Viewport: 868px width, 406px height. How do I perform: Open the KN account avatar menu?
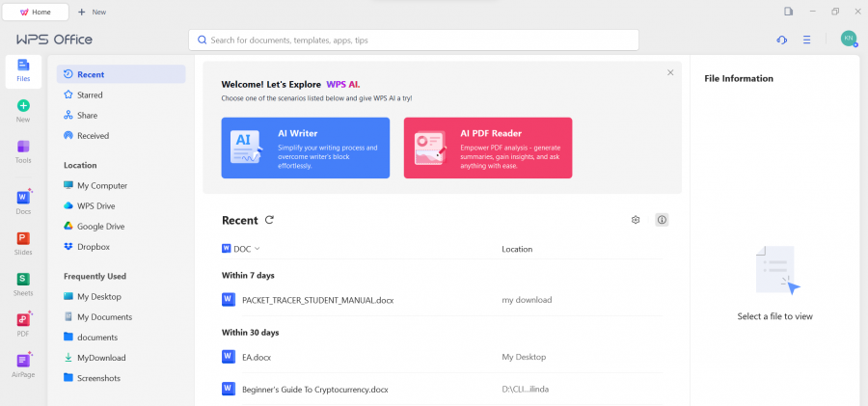tap(848, 39)
